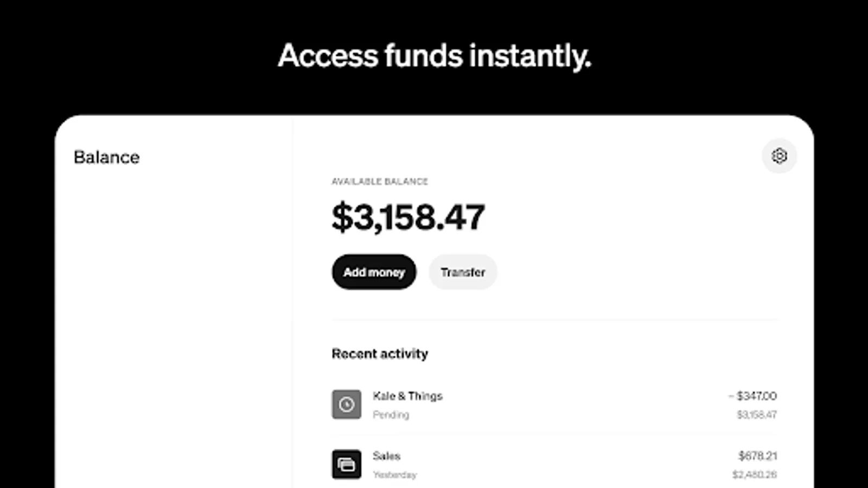Select the card stack icon next to Sales
The image size is (868, 488).
pos(346,465)
